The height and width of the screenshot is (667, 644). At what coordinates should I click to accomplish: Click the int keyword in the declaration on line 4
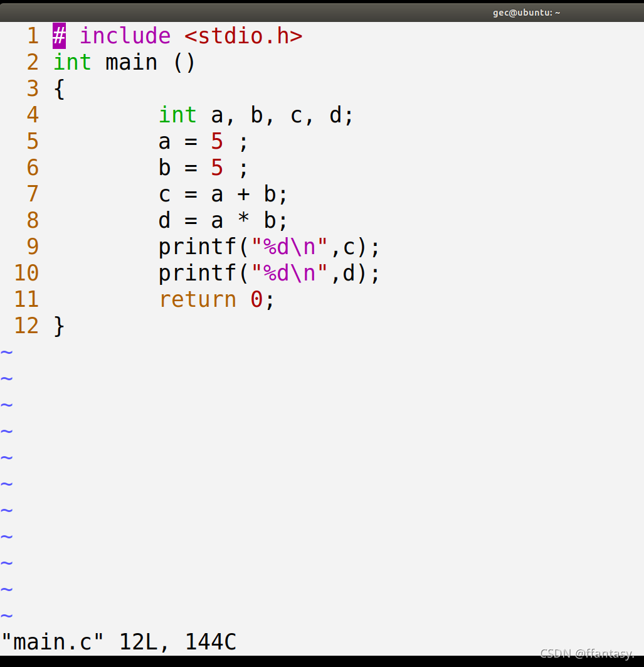point(177,115)
